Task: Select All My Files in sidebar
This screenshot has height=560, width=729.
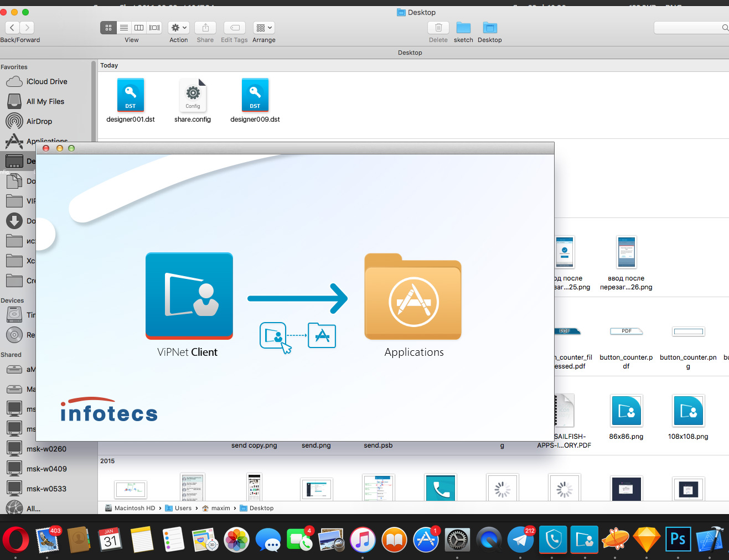Action: click(x=45, y=101)
